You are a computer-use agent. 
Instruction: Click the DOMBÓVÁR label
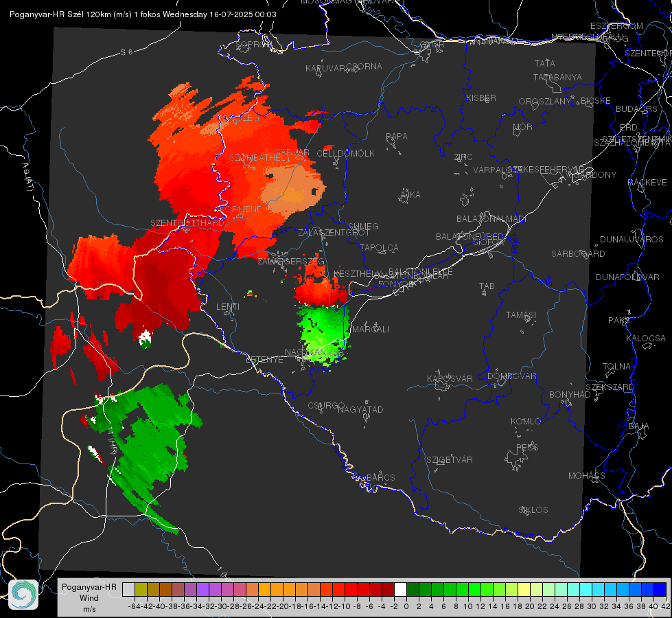[x=511, y=376]
